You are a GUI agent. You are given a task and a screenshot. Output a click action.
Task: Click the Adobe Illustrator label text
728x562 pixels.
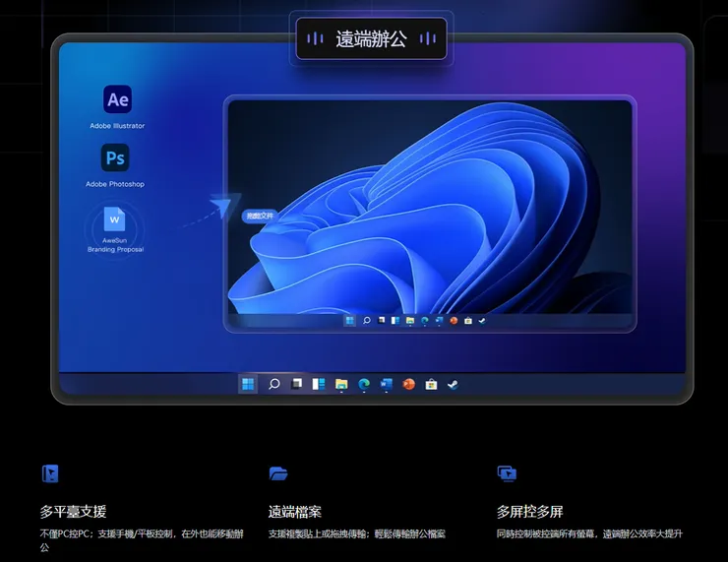click(x=117, y=125)
